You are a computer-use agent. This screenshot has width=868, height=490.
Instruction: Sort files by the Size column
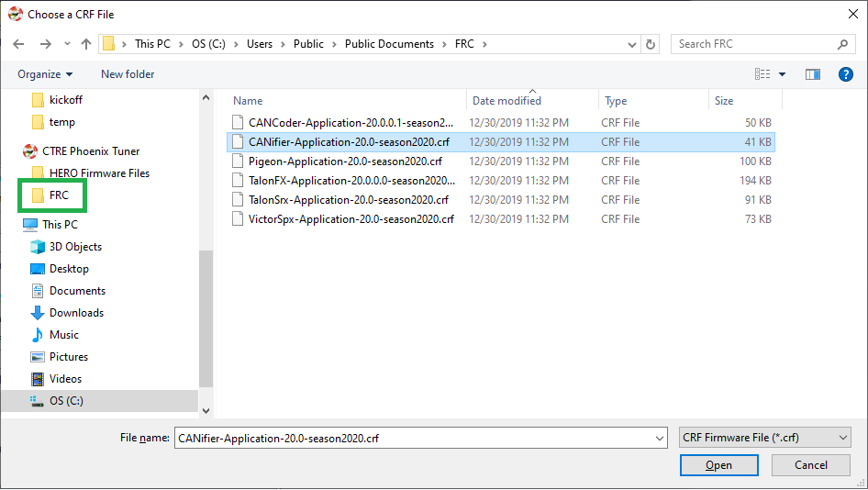(x=724, y=101)
